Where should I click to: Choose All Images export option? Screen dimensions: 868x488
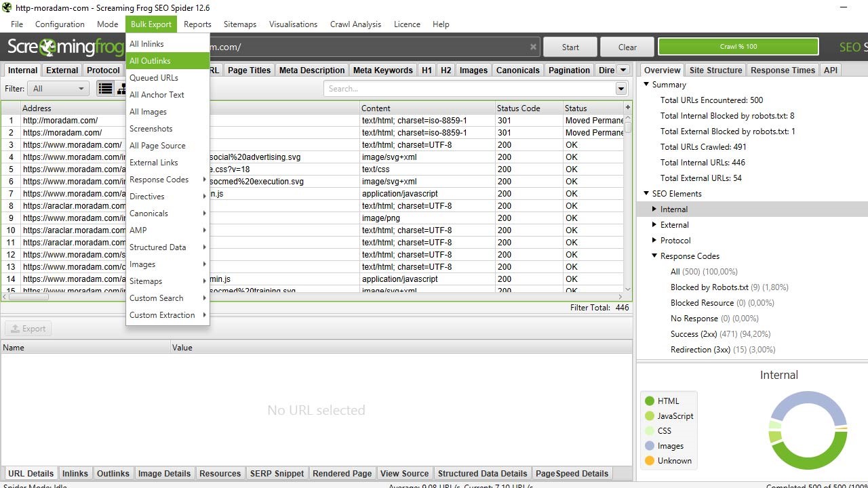tap(167, 112)
